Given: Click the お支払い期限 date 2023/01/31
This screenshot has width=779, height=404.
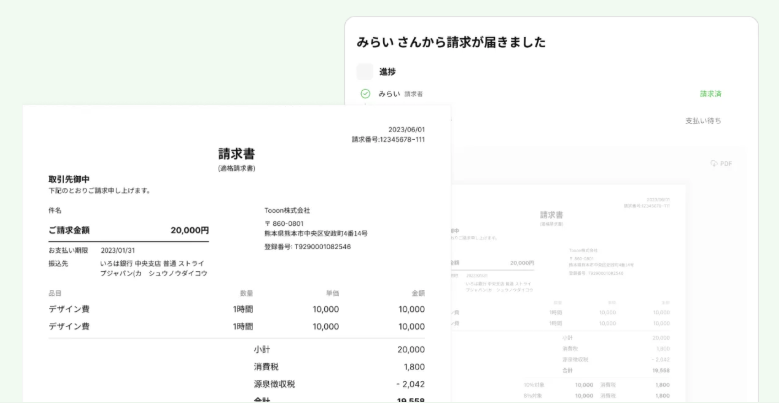Looking at the screenshot, I should [117, 250].
